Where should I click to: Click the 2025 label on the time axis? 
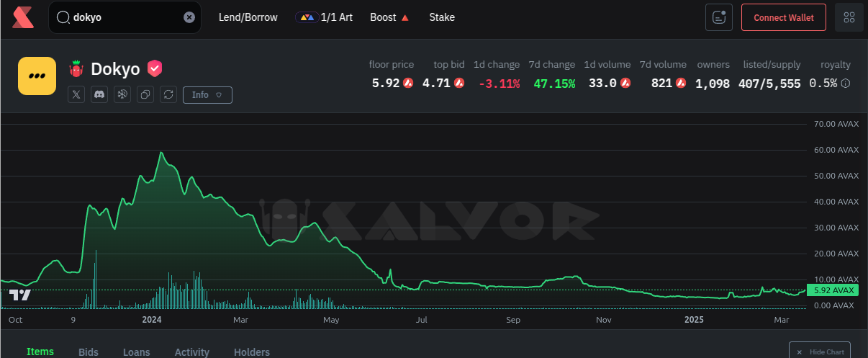[x=694, y=319]
